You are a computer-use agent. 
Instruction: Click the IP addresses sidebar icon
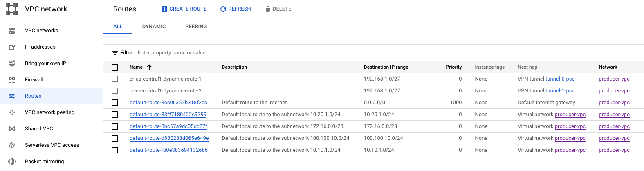tap(12, 47)
